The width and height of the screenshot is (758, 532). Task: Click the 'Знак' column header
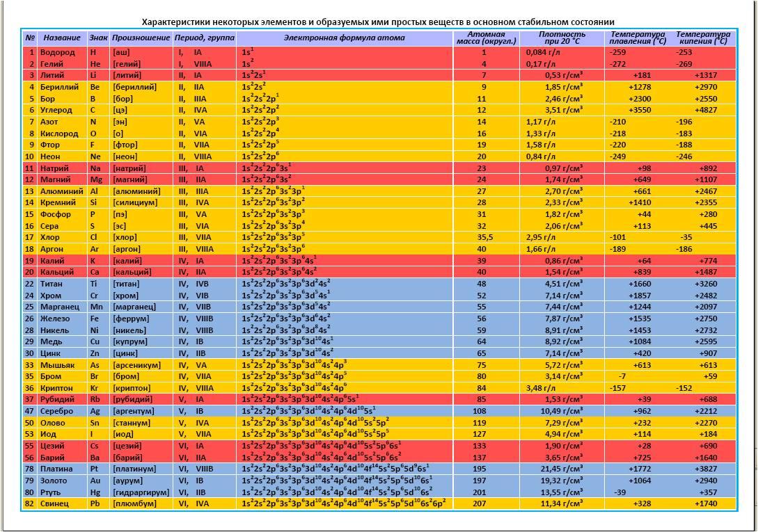pyautogui.click(x=98, y=38)
